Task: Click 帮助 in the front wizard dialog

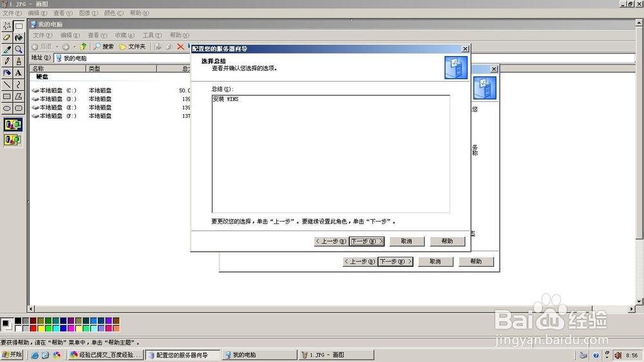Action: (x=448, y=241)
